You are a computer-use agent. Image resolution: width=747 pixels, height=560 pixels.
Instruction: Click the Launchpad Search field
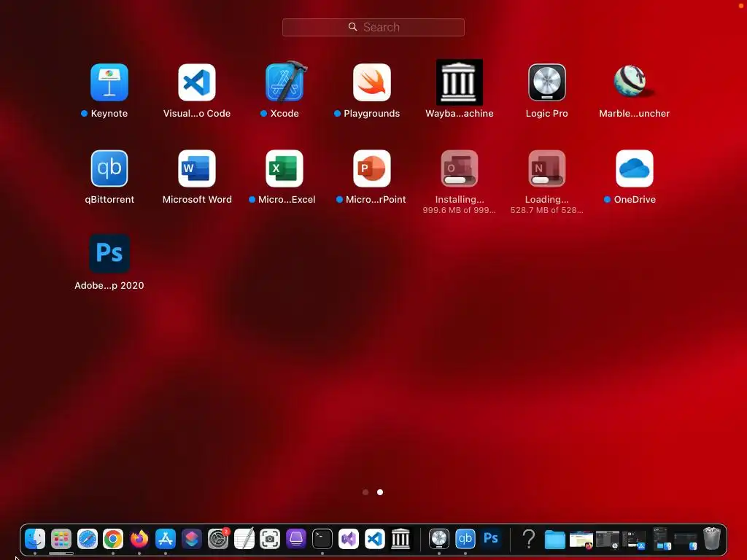click(373, 27)
